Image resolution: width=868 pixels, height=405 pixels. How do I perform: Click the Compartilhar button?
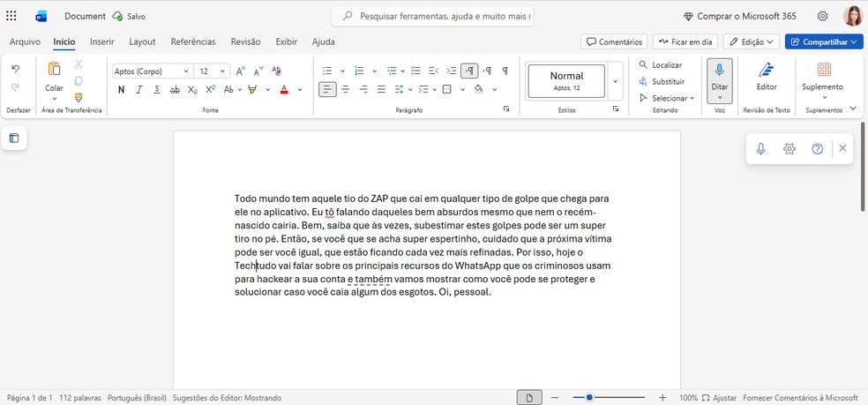click(823, 41)
